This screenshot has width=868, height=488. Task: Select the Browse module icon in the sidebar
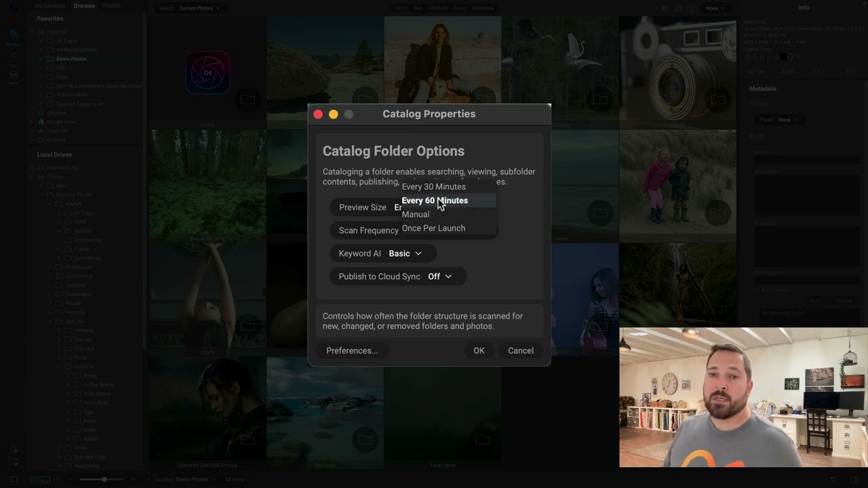[14, 35]
